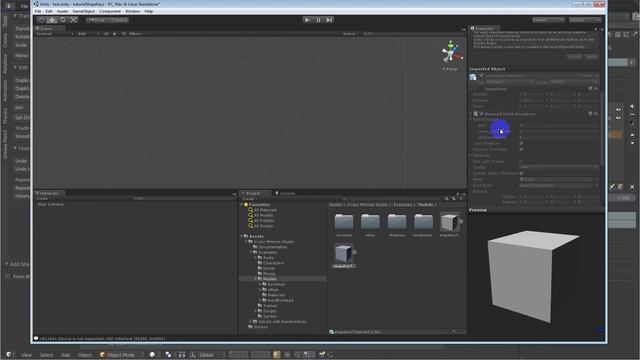Select Main Camera in Hierarchy
This screenshot has height=360, width=640.
50,204
